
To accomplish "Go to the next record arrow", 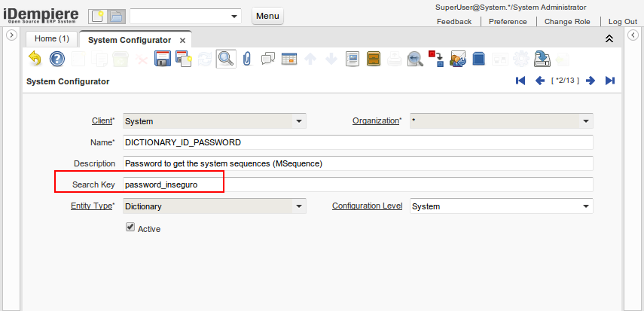I will point(591,81).
